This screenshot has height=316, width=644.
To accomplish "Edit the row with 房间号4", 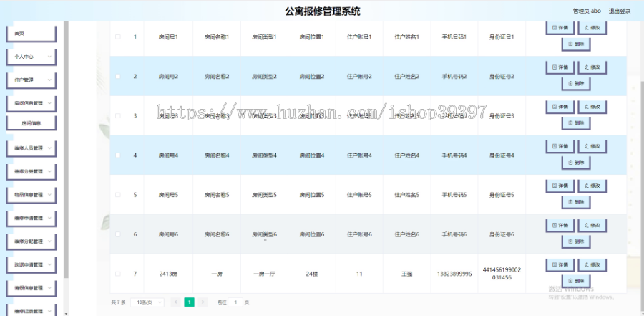I will pos(592,146).
